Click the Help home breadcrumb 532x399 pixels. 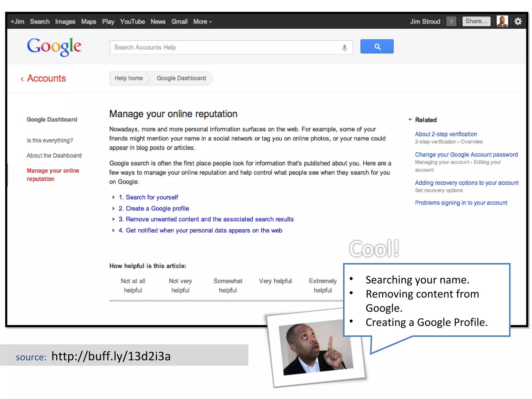click(x=129, y=78)
